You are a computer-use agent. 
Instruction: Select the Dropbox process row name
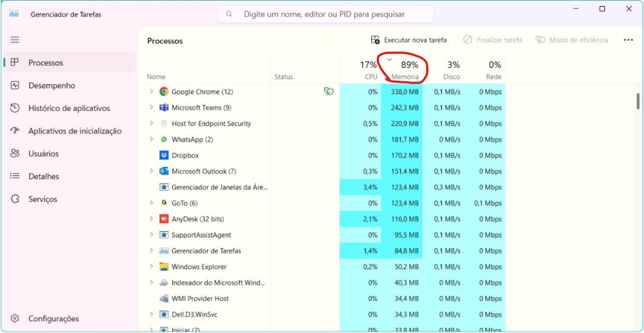[185, 155]
